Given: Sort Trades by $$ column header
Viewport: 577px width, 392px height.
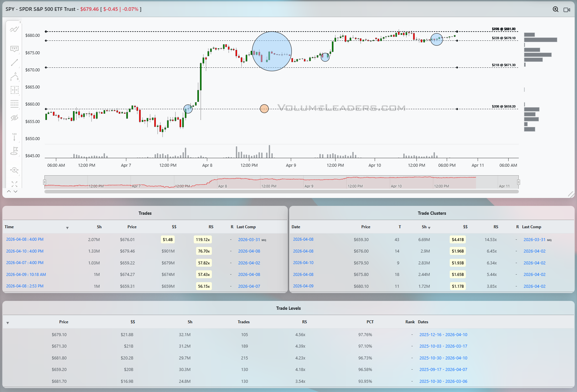Looking at the screenshot, I should coord(174,227).
